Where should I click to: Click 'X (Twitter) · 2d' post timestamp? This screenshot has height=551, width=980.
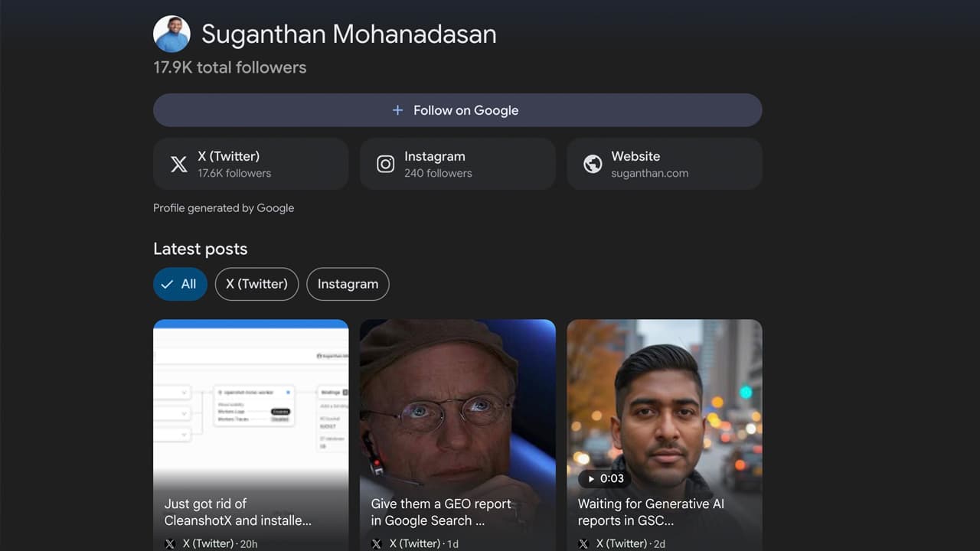tap(631, 544)
